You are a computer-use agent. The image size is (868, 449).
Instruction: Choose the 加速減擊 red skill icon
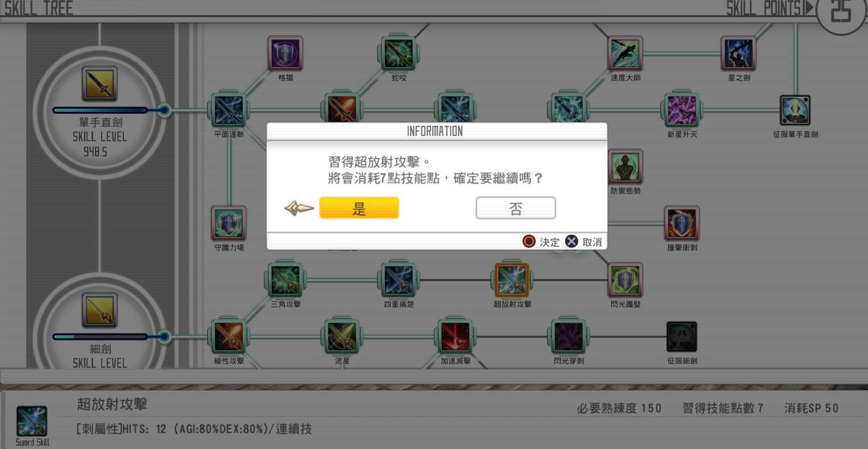[x=455, y=336]
